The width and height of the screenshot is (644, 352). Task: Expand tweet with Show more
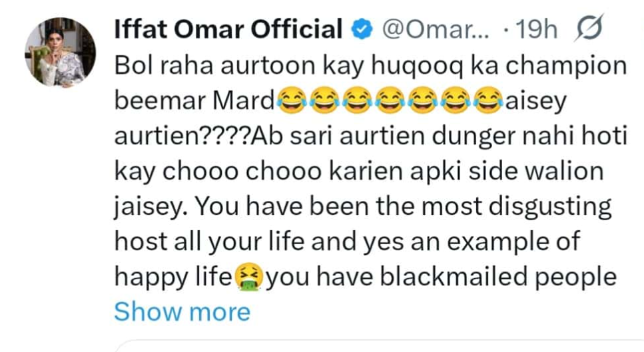click(x=182, y=311)
